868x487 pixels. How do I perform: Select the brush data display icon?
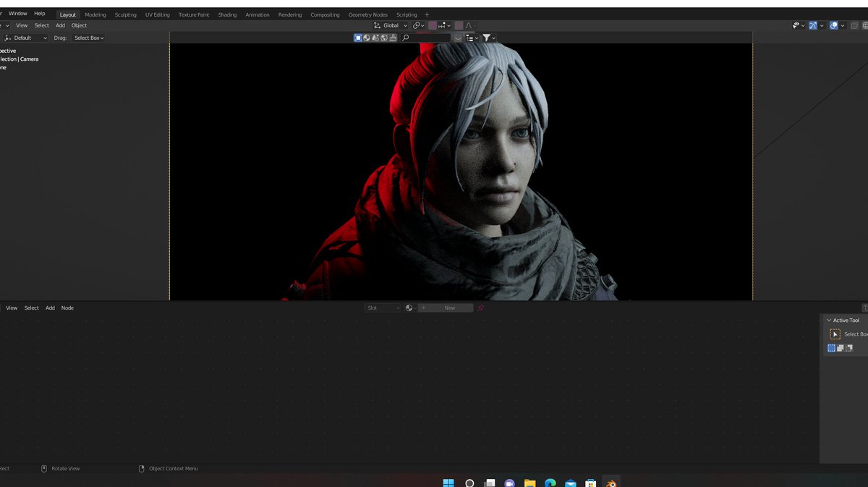pos(393,38)
